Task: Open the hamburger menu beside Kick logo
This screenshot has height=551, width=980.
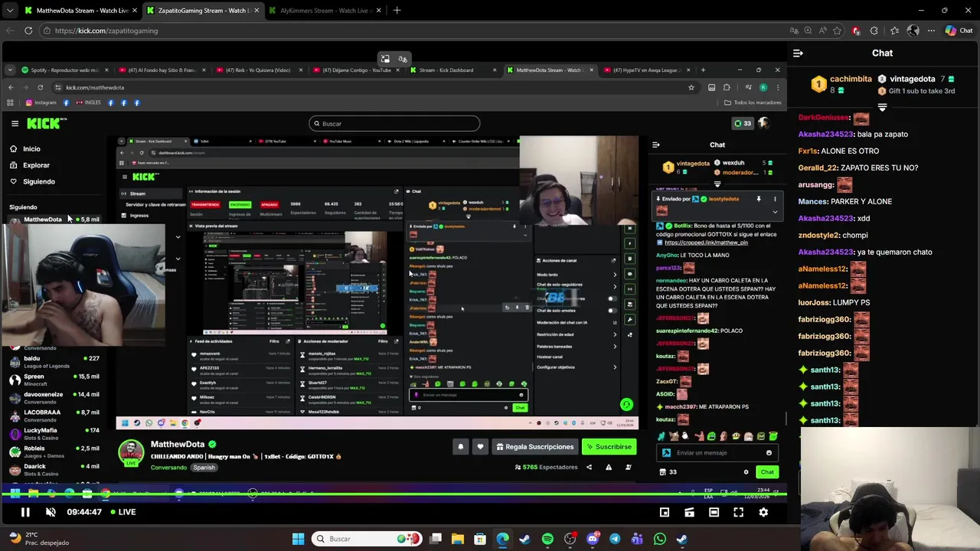Action: [x=15, y=123]
